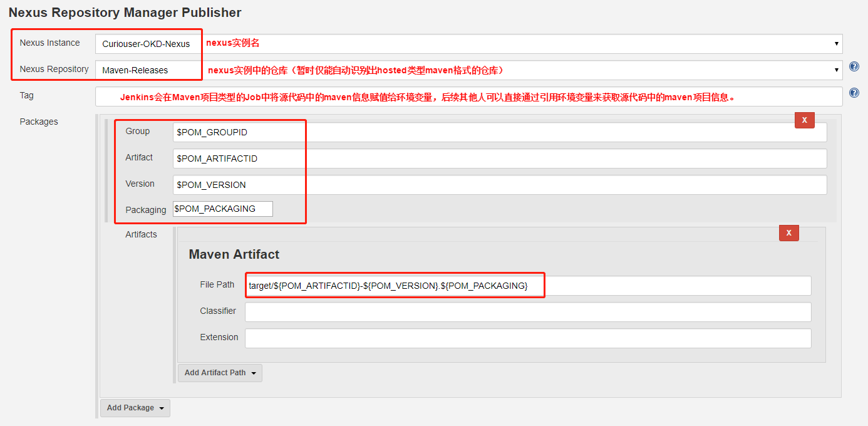Open the Add Package dropdown
Screen dimensions: 868x426
tap(135, 408)
